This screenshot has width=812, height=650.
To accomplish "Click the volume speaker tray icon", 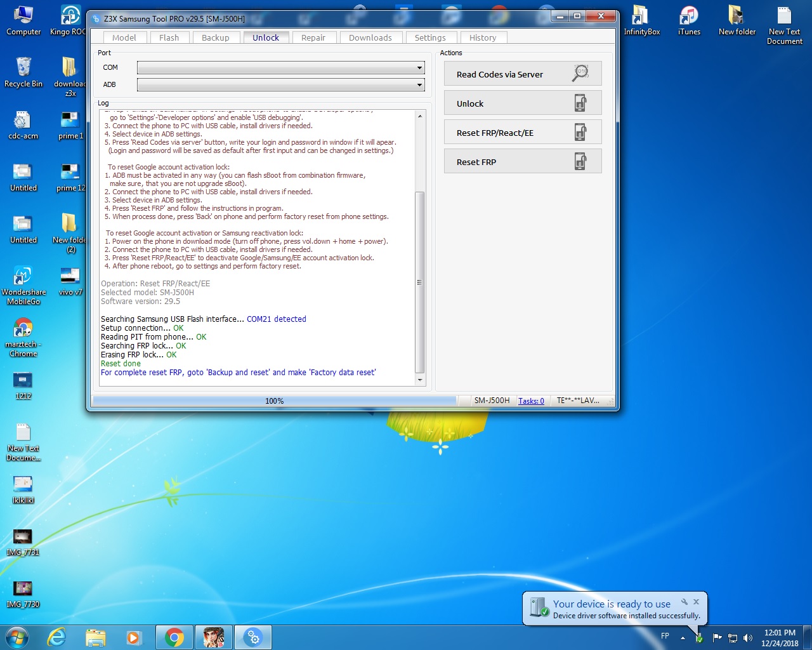I will tap(748, 637).
